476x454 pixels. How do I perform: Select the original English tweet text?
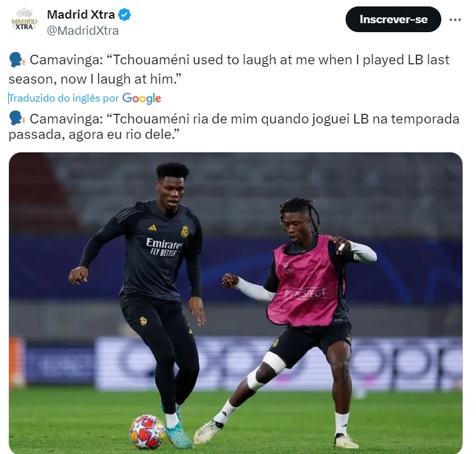pos(229,69)
